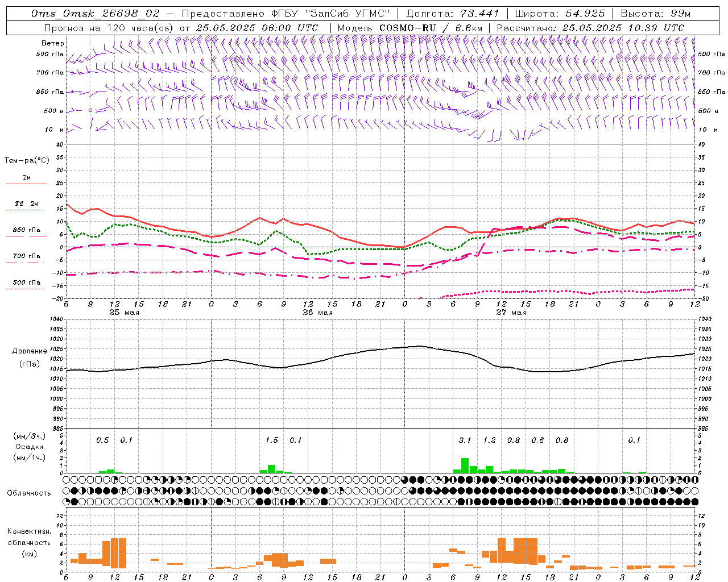Click the "500 м" wind level label on the left

click(54, 111)
